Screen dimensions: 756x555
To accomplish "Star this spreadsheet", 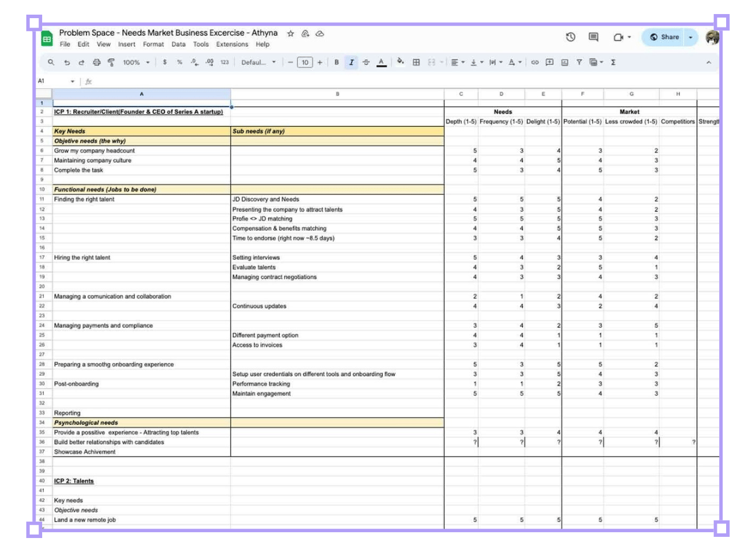I will point(290,33).
